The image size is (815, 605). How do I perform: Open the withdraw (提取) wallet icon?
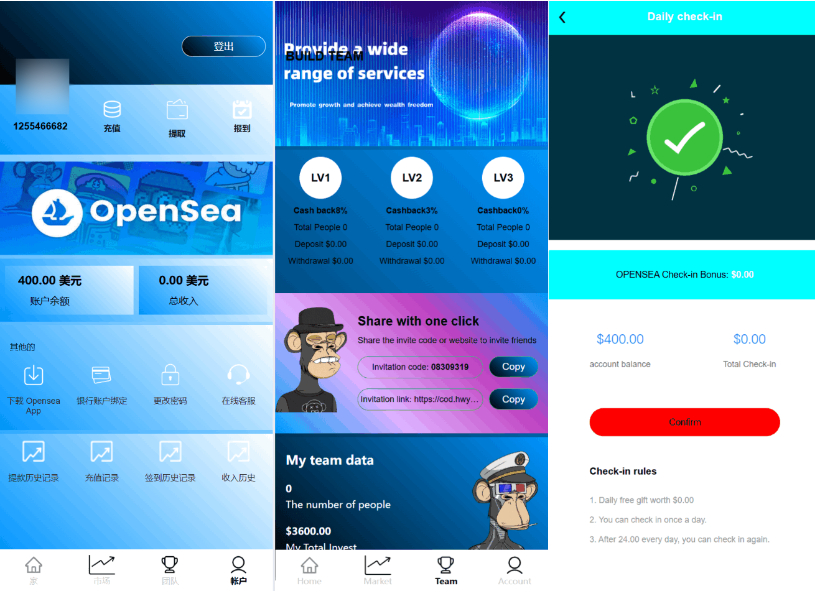[177, 110]
